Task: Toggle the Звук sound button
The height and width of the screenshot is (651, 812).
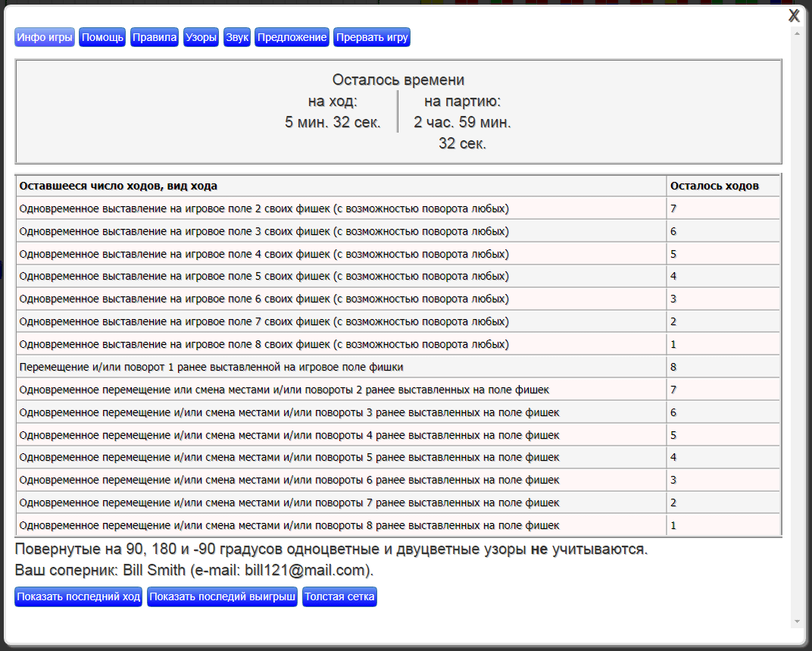Action: (x=237, y=38)
